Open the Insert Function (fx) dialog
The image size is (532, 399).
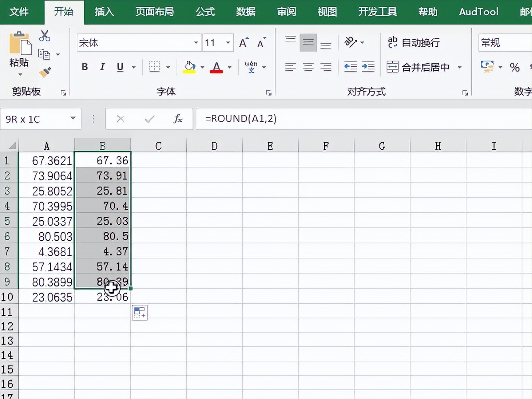click(177, 119)
